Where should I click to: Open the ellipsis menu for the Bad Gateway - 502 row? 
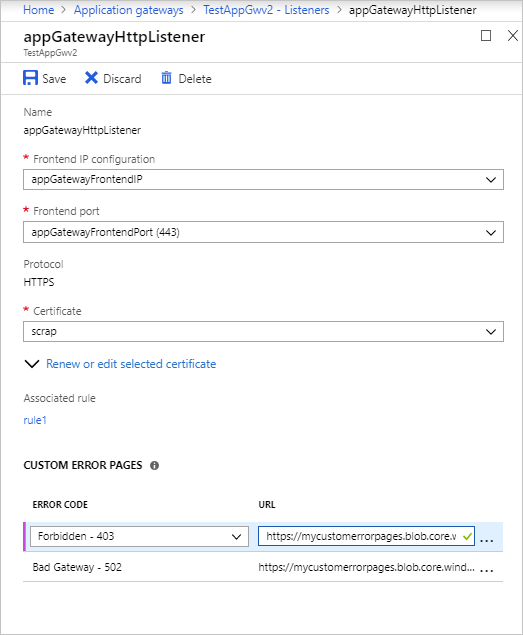[487, 570]
